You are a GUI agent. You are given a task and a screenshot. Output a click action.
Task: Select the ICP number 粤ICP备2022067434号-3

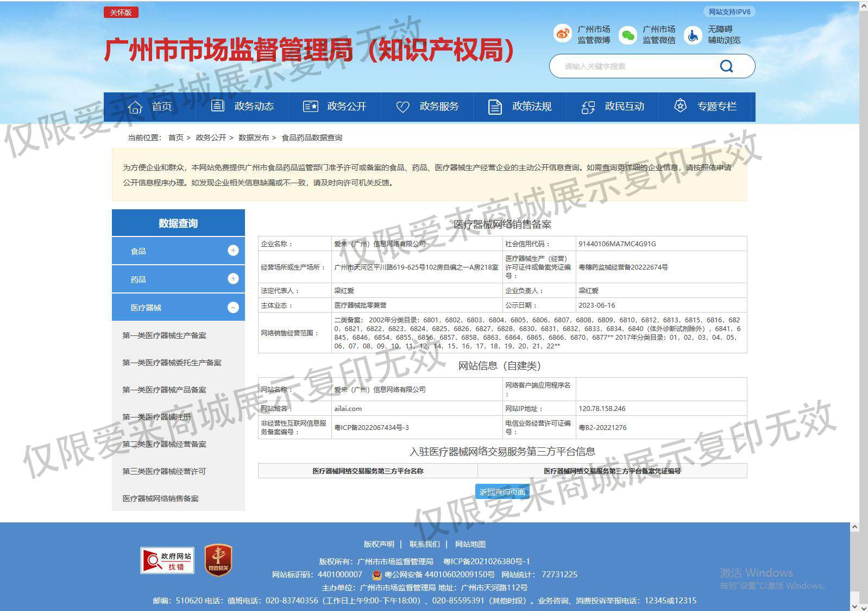point(372,428)
